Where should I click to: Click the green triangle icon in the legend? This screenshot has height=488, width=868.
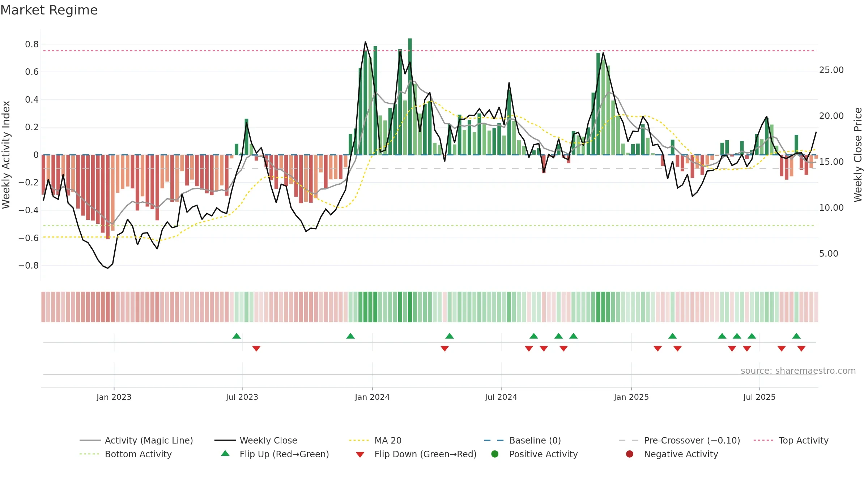[225, 453]
